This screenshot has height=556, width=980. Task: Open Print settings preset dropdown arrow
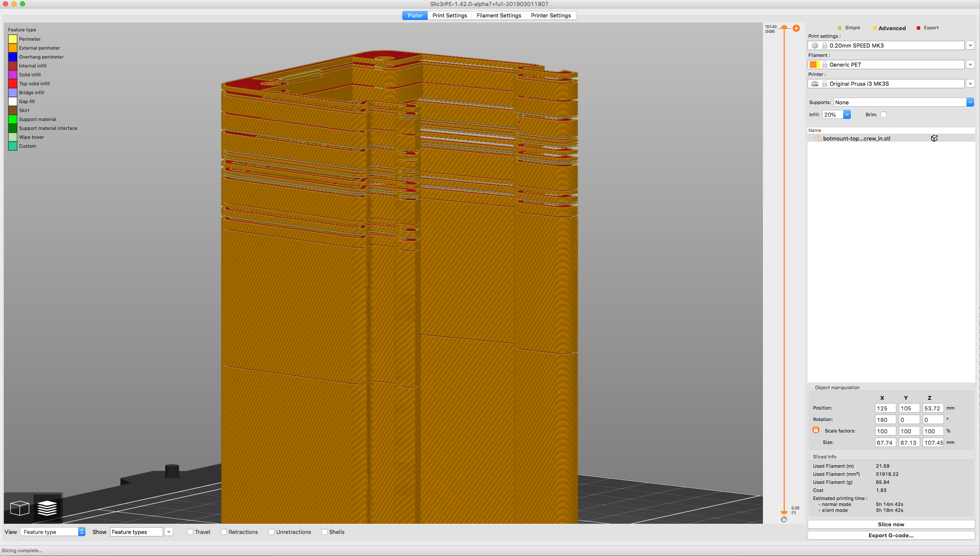point(970,45)
